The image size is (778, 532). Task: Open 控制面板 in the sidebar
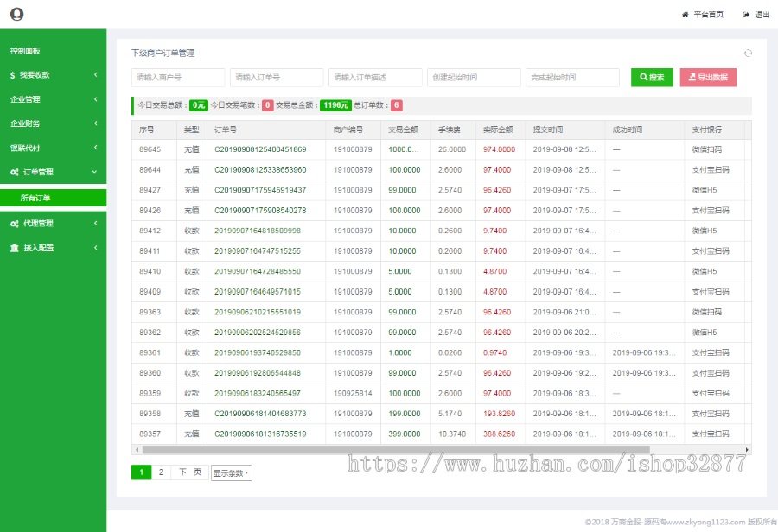25,51
